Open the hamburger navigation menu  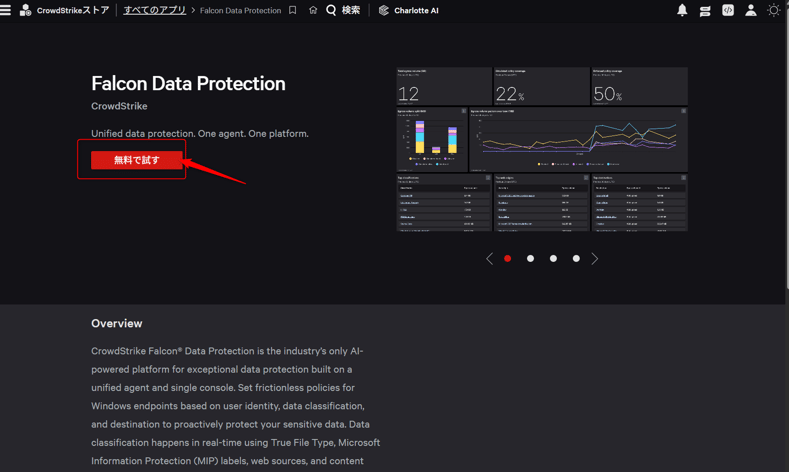pos(5,10)
